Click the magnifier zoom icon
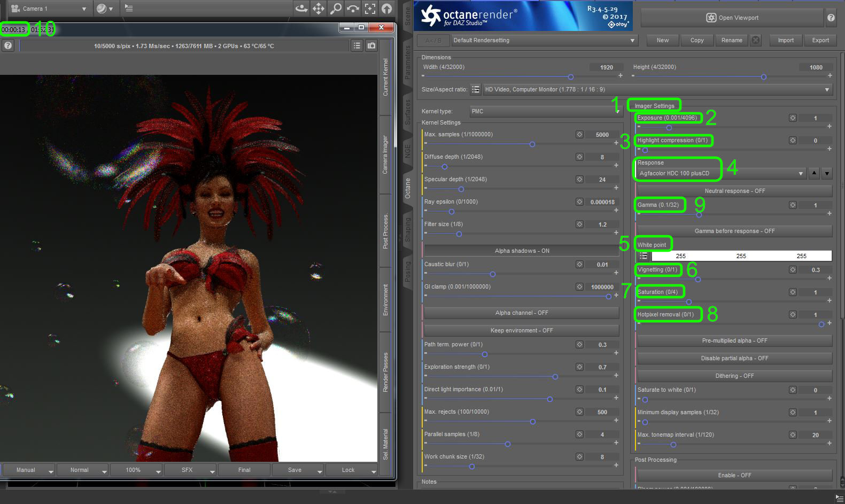Screen dimensions: 845x504 coord(336,9)
